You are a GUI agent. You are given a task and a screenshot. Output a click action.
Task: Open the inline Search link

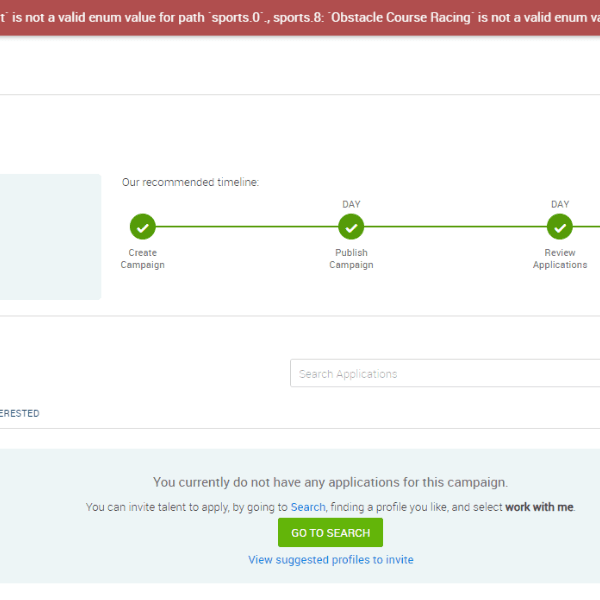[308, 507]
